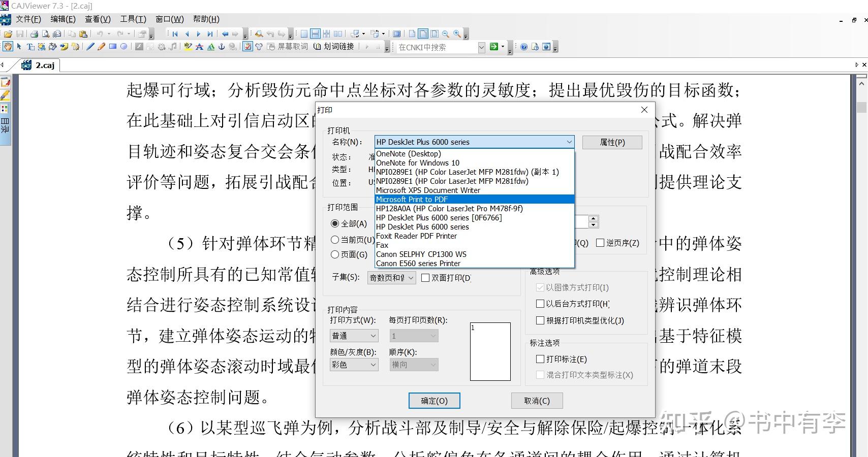Pick the pencil annotation tool
The image size is (868, 457).
[102, 47]
